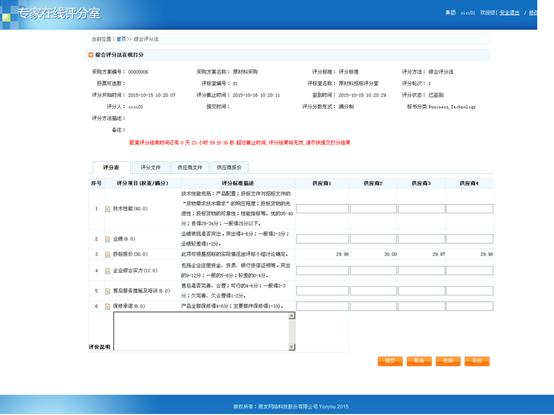554x415 pixels.
Task: Select the 供应商报价 tab
Action: 229,167
